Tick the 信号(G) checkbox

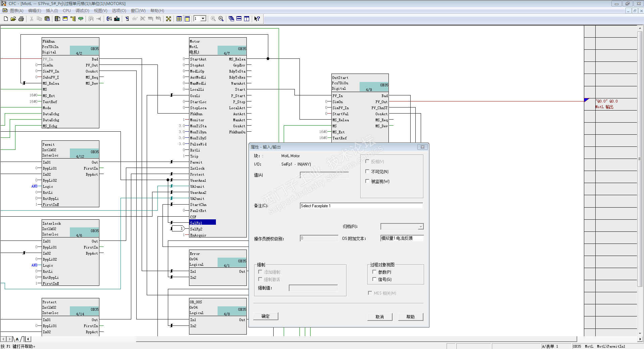pyautogui.click(x=374, y=279)
